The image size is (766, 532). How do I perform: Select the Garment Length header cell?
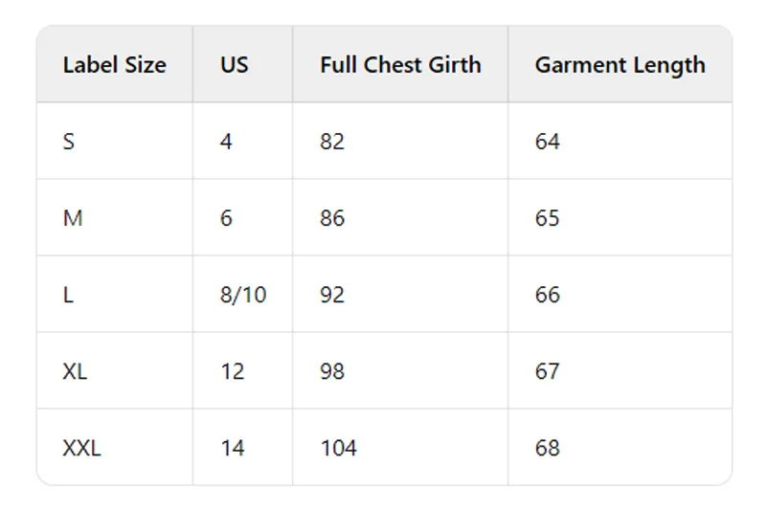click(x=620, y=64)
